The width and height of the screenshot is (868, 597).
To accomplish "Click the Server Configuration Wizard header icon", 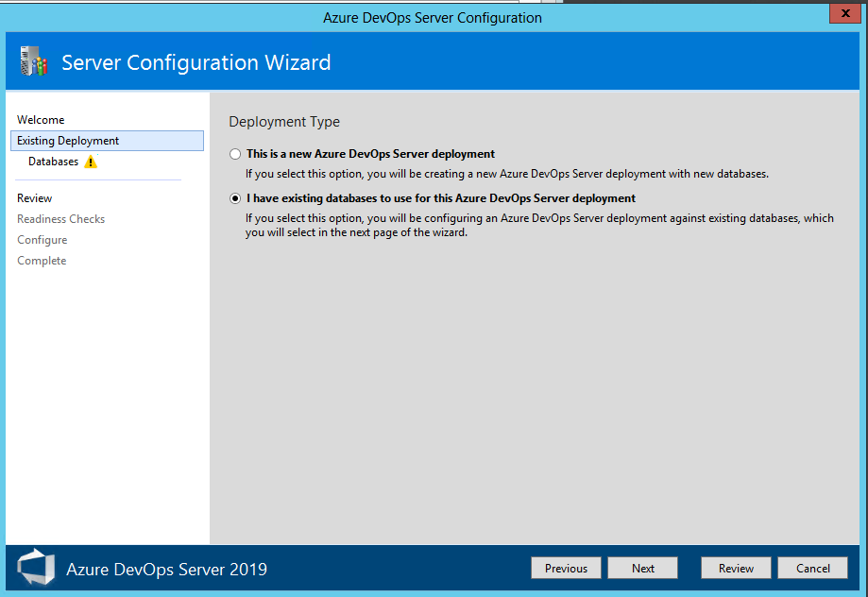I will click(x=32, y=61).
